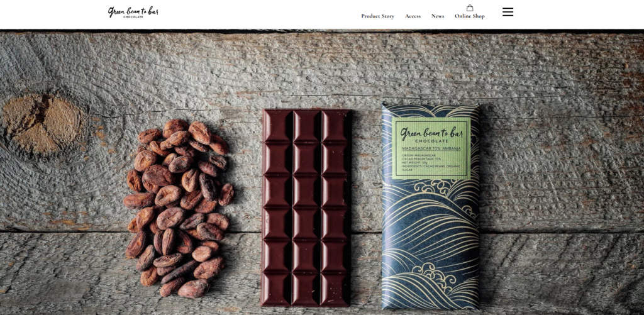
Task: Click the cacao bean at the pile's bottom
Action: tap(193, 289)
